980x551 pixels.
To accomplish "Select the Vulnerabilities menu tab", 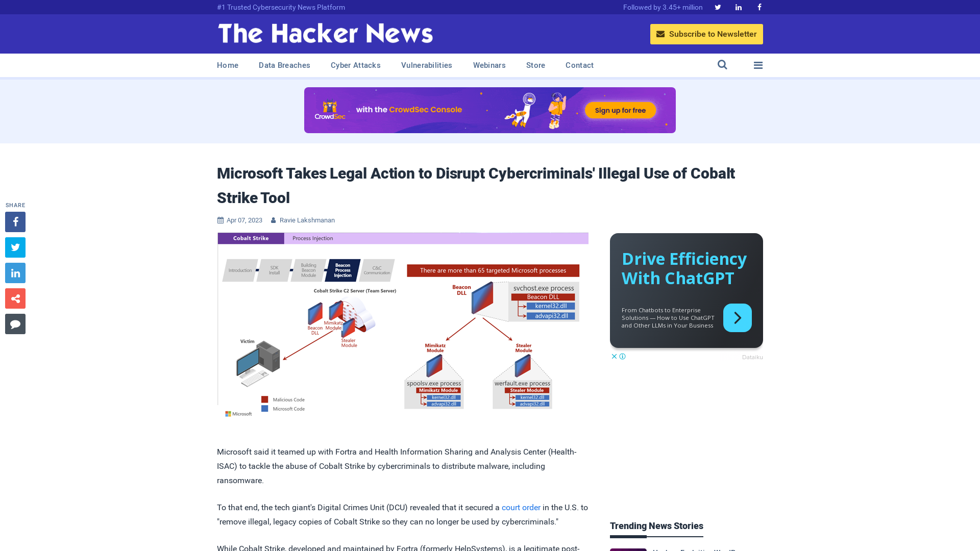I will click(x=427, y=65).
